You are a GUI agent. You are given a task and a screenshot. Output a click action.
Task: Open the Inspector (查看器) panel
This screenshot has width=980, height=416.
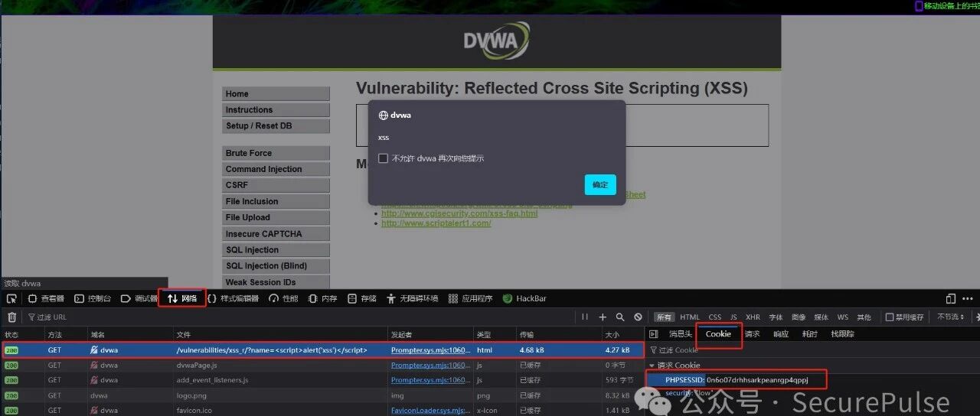pos(47,298)
